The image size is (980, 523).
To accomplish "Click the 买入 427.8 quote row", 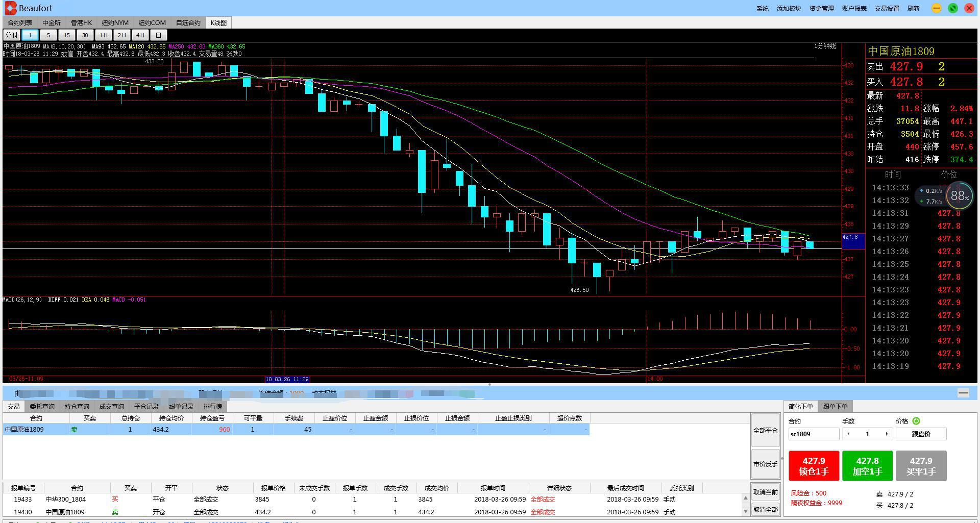I will pyautogui.click(x=921, y=82).
